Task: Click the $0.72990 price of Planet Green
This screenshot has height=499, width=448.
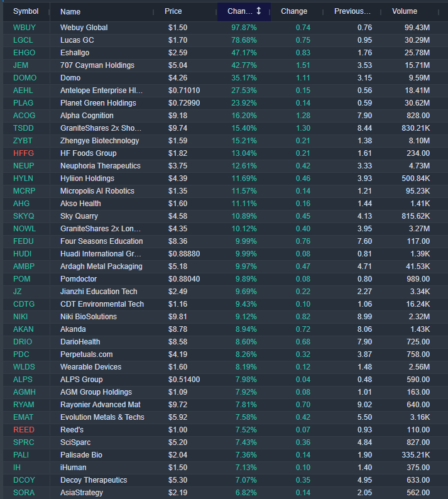Action: 184,103
